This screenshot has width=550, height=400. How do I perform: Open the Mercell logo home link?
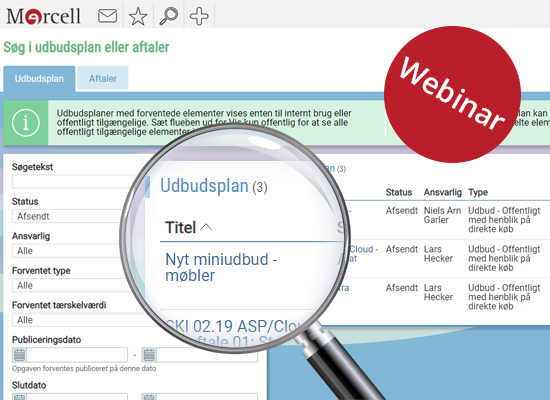pos(43,16)
